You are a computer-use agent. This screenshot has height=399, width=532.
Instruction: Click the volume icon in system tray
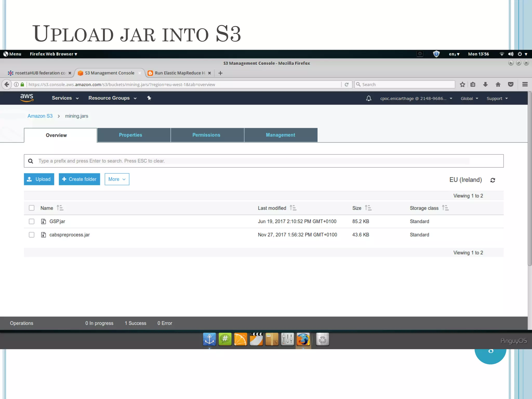tap(511, 54)
